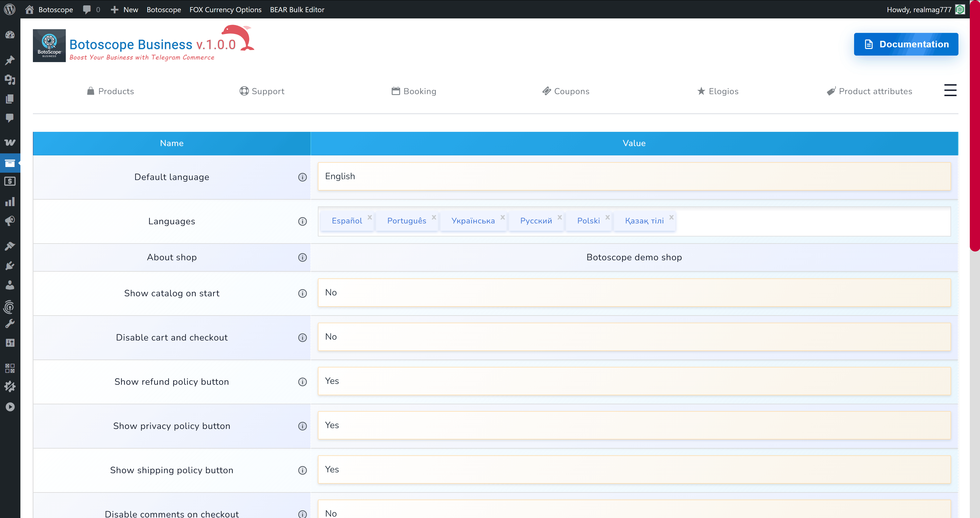Open the Dashboard panel in the admin sidebar
The width and height of the screenshot is (980, 518).
coord(10,35)
